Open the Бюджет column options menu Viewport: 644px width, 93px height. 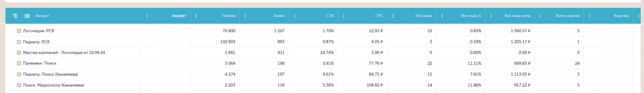[147, 16]
